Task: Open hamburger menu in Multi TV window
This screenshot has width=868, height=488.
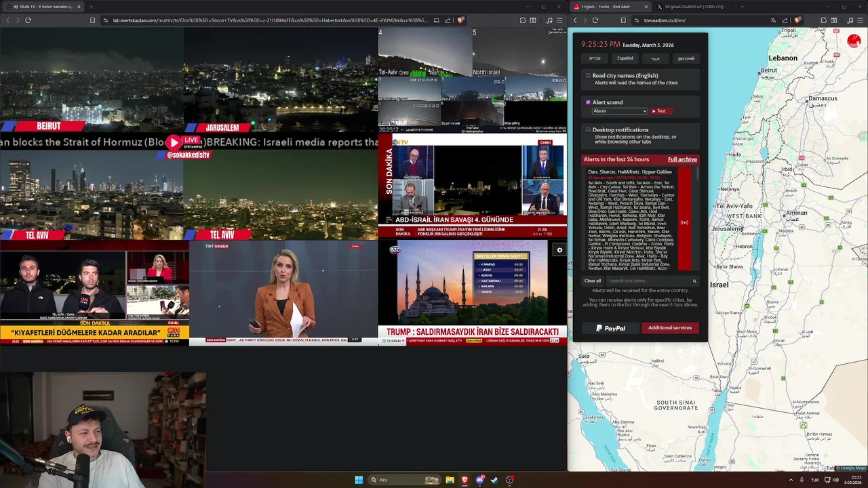Action: (559, 20)
